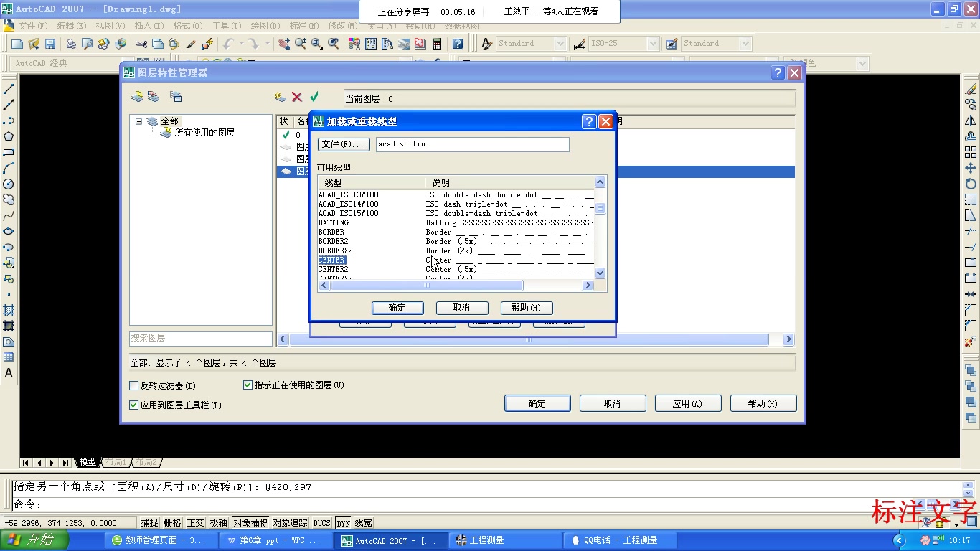Select the Hatch tool in draw toolbar

(x=9, y=310)
